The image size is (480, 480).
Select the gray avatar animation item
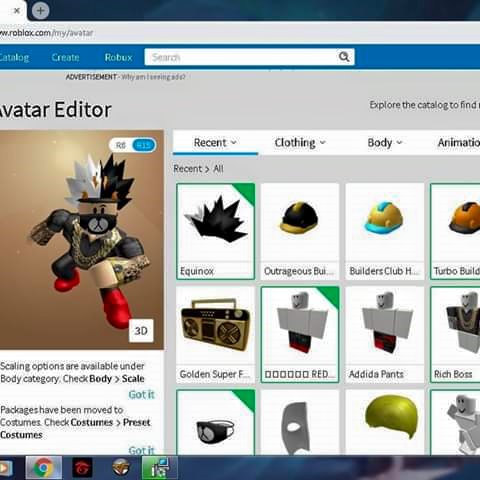pos(455,422)
